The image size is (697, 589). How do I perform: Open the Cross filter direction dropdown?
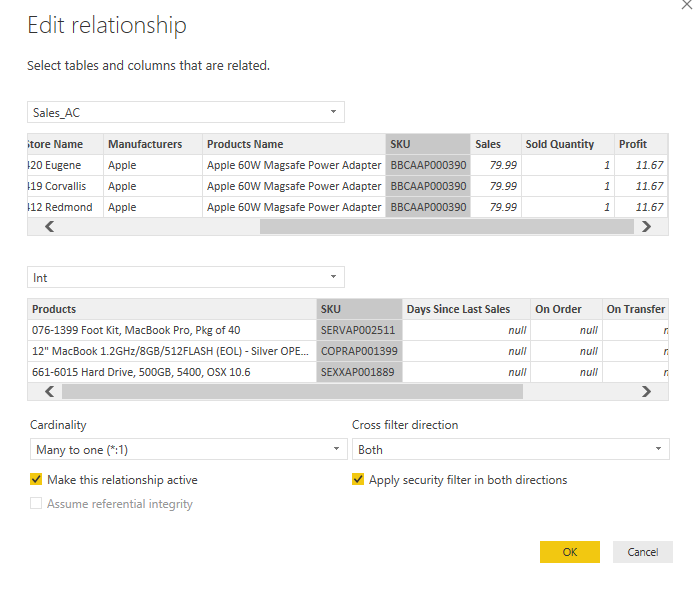[511, 449]
